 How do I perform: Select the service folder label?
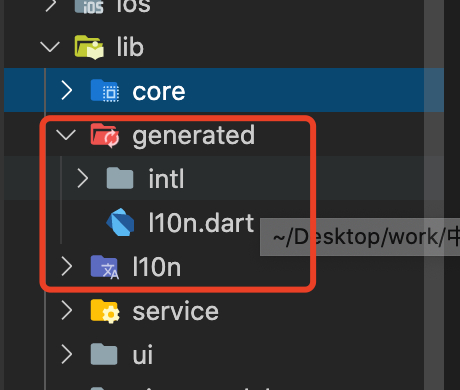click(x=175, y=311)
